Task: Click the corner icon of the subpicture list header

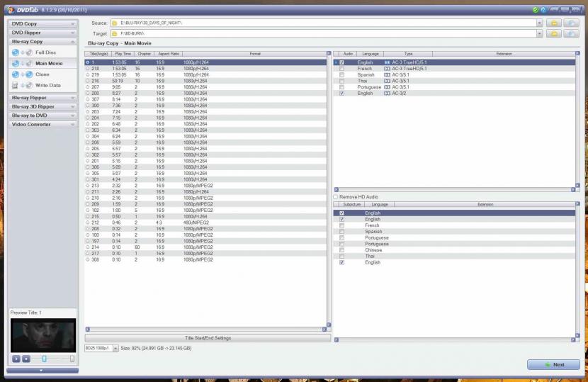Action: [x=577, y=204]
